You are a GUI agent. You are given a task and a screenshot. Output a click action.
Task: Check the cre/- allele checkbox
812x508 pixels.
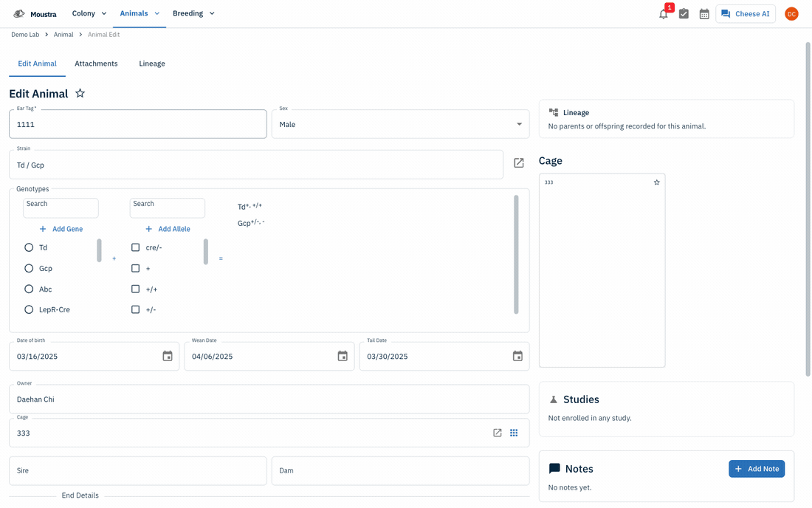(135, 247)
